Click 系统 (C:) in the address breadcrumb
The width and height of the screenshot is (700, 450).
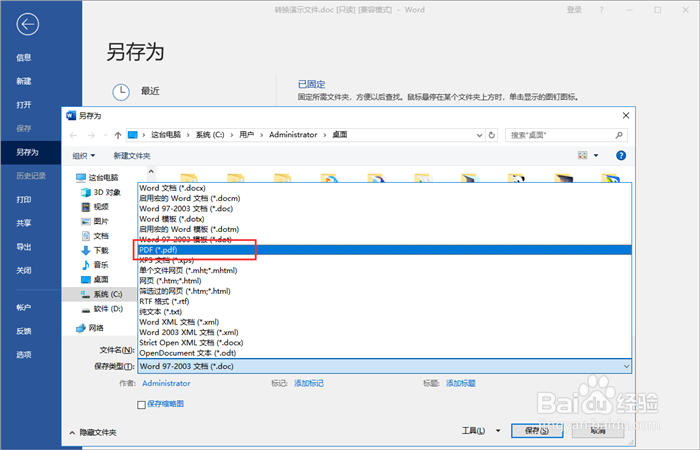coord(210,134)
